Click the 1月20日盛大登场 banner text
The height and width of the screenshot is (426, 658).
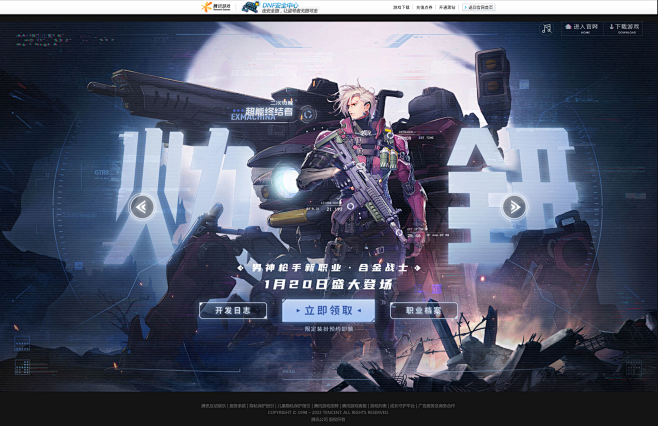click(328, 284)
